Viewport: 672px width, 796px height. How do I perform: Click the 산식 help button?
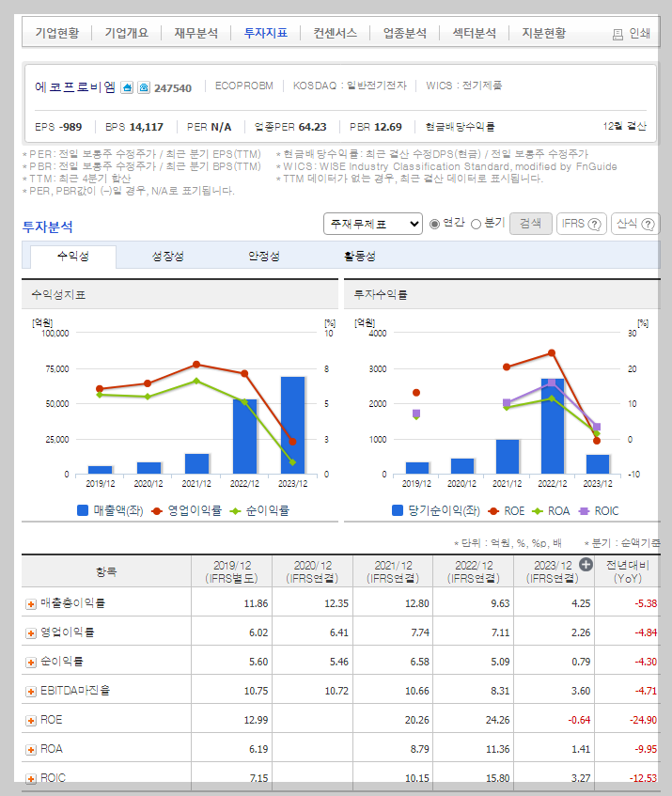point(635,224)
